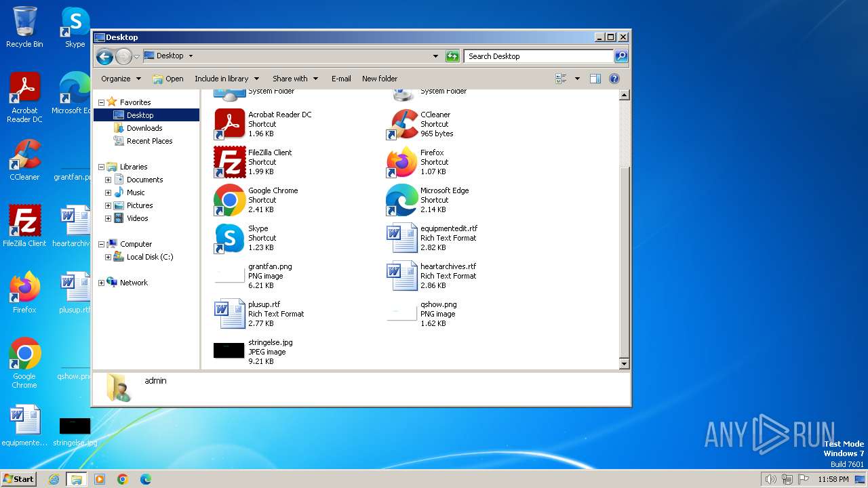
Task: Collapse Computer tree node
Action: pos(102,244)
